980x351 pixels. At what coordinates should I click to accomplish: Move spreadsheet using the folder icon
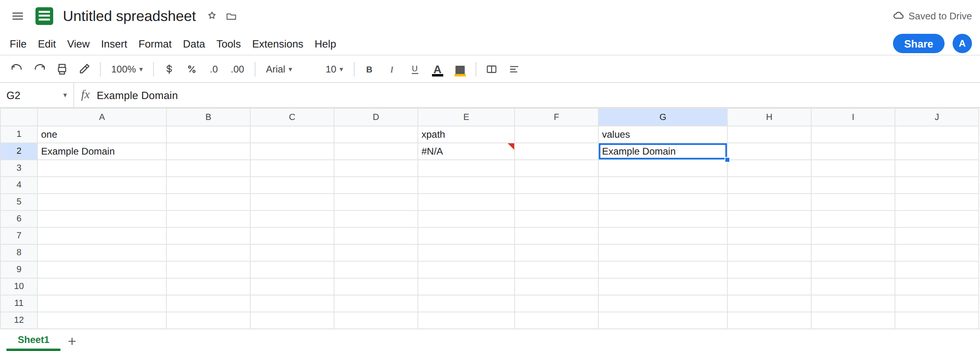click(x=231, y=17)
